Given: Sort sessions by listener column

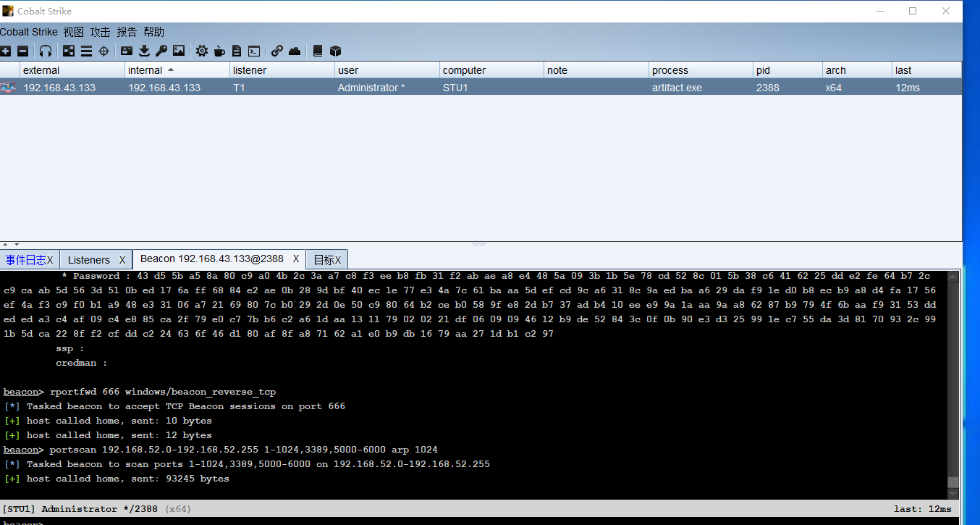Looking at the screenshot, I should click(282, 70).
